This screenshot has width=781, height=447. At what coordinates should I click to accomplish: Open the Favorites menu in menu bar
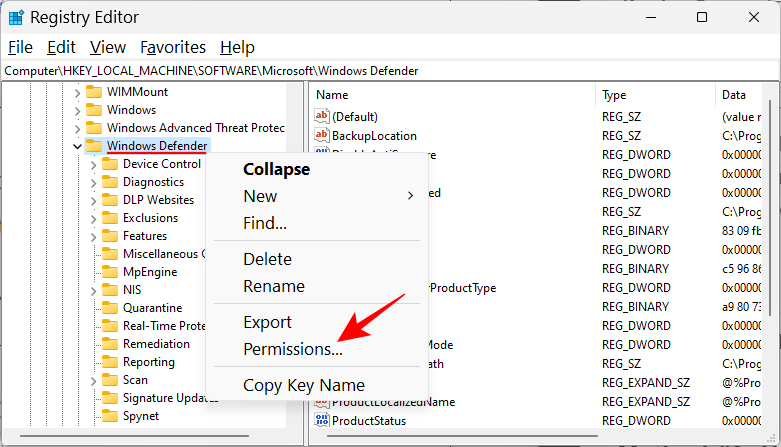[x=172, y=47]
